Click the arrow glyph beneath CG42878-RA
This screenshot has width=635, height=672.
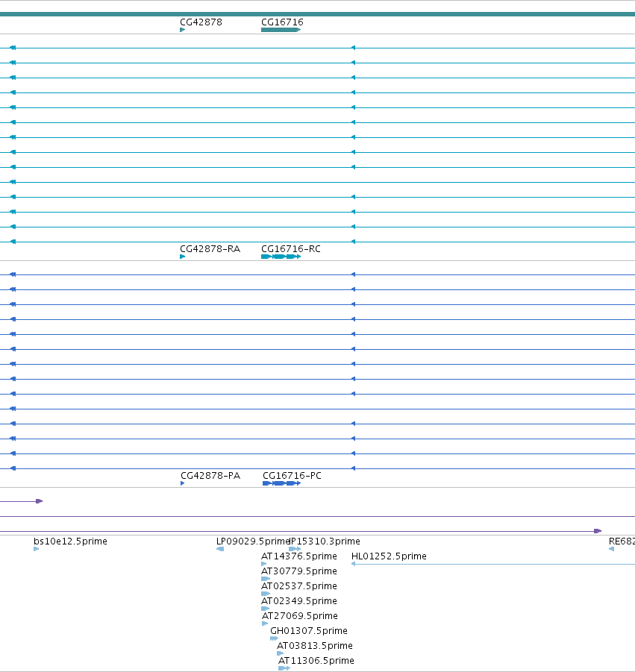click(183, 257)
